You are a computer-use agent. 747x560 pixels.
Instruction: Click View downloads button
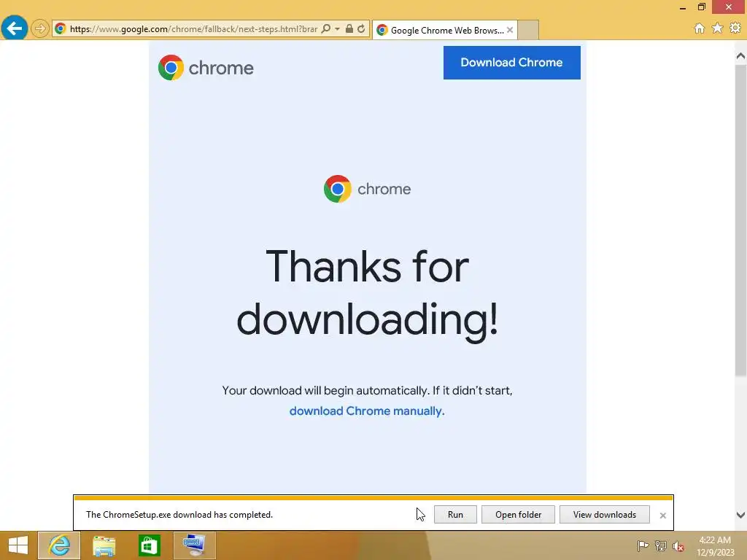(x=604, y=514)
